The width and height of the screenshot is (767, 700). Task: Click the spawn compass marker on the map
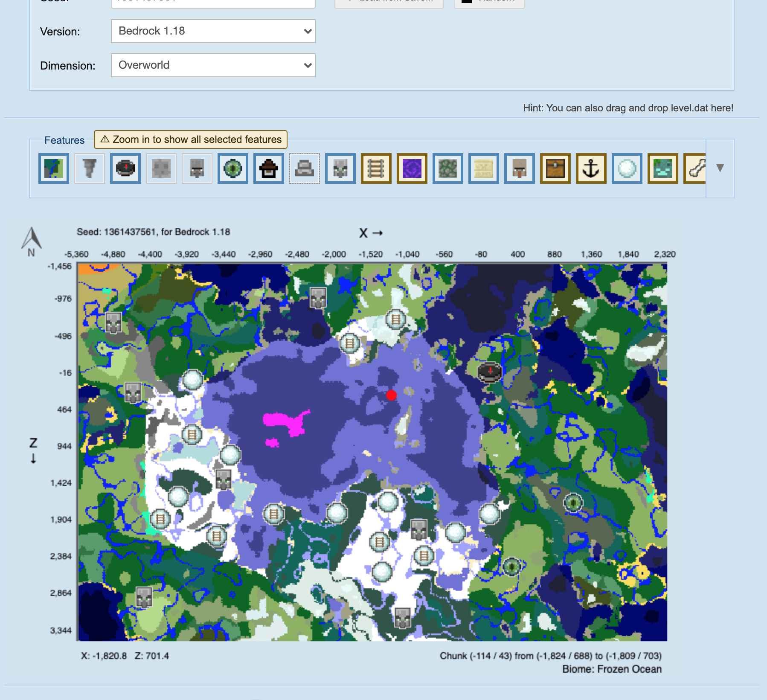(489, 372)
